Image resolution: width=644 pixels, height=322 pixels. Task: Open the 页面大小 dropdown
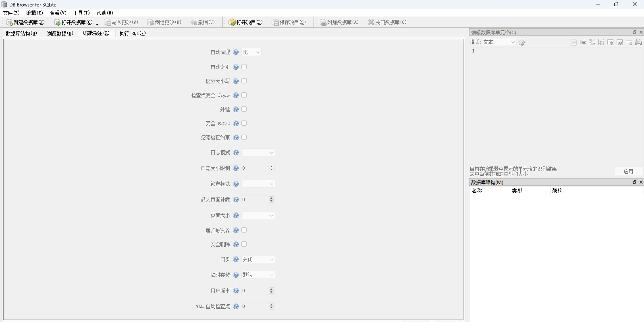(258, 215)
